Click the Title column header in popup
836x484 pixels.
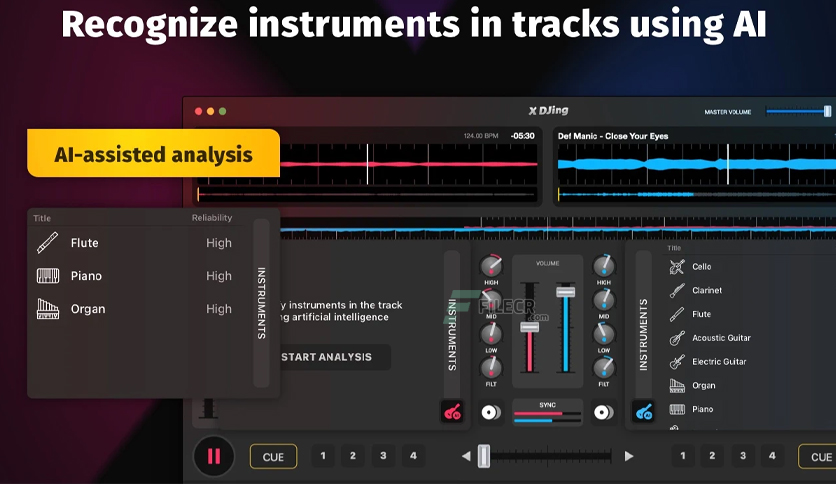tap(42, 218)
